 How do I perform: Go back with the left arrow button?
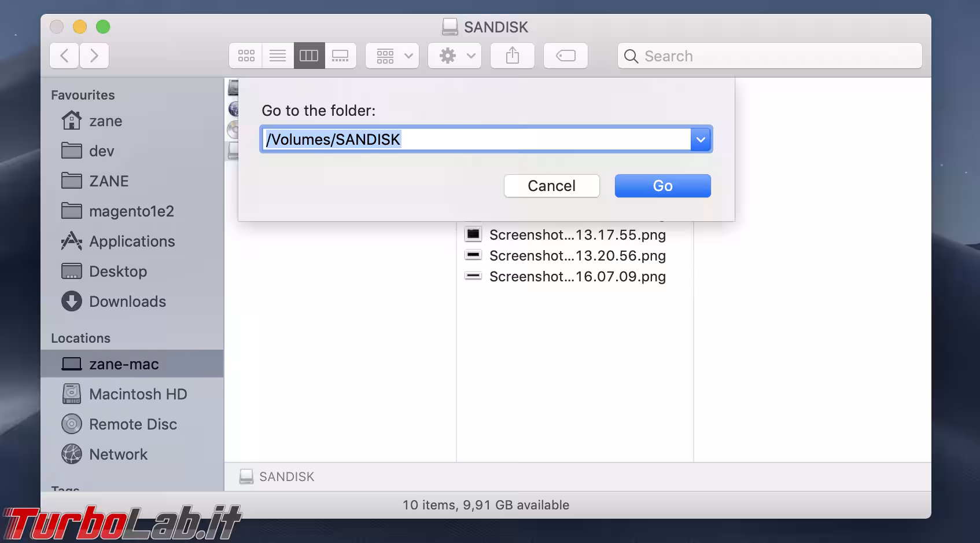pyautogui.click(x=64, y=56)
